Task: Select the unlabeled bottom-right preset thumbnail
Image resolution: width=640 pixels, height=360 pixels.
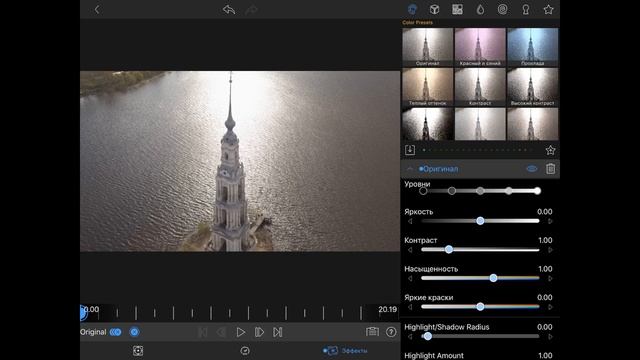Action: [x=532, y=124]
